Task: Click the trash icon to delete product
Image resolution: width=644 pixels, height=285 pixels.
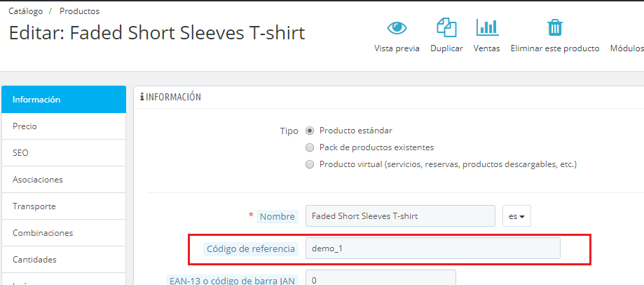Action: pyautogui.click(x=555, y=28)
